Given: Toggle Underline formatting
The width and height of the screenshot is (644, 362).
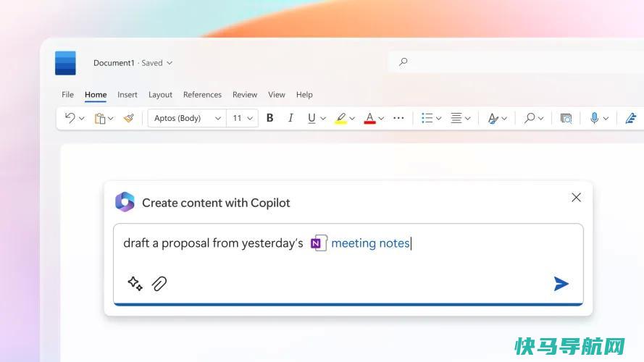Looking at the screenshot, I should [x=311, y=118].
